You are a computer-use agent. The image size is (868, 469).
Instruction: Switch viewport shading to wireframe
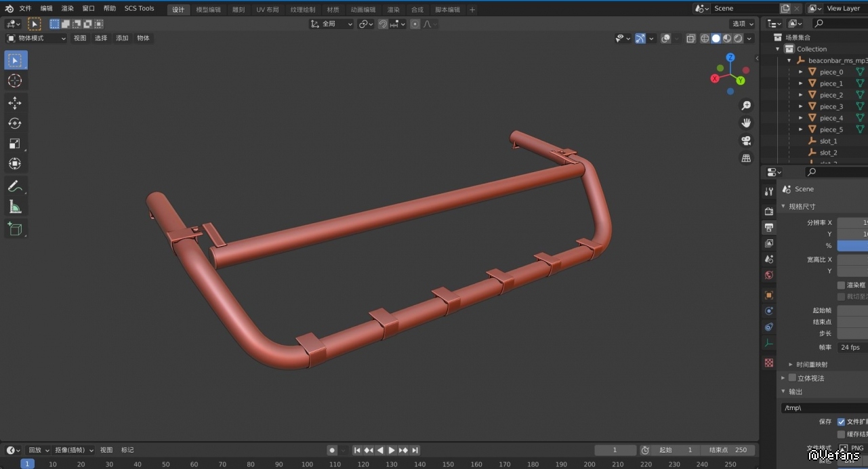[x=705, y=39]
